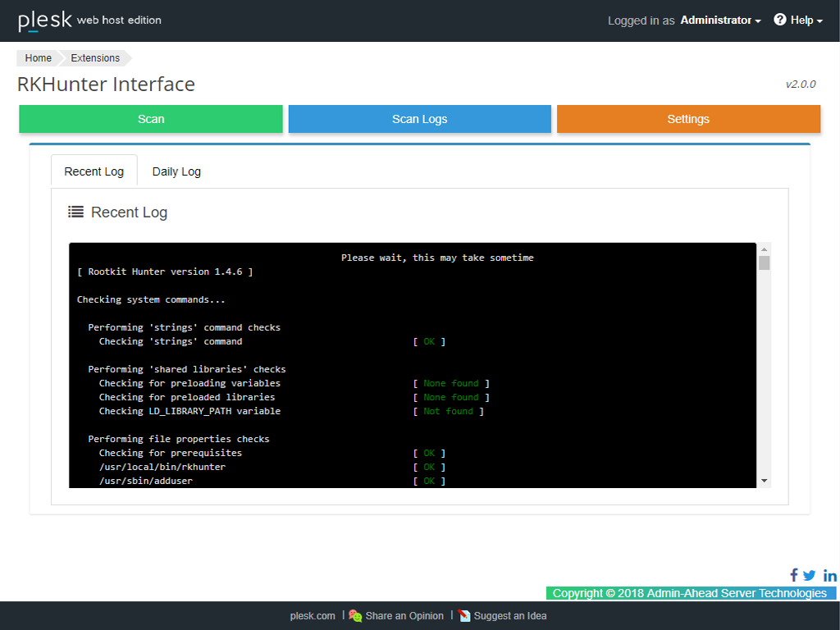Click the '/usr/sbin/adduser' log entry
The width and height of the screenshot is (840, 630).
146,481
